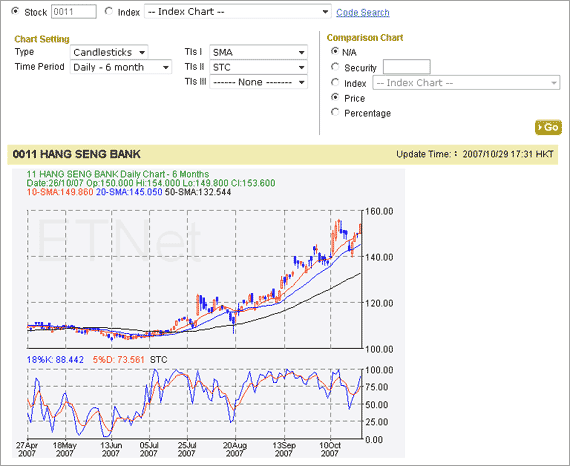Open the Time Period dropdown

point(121,67)
